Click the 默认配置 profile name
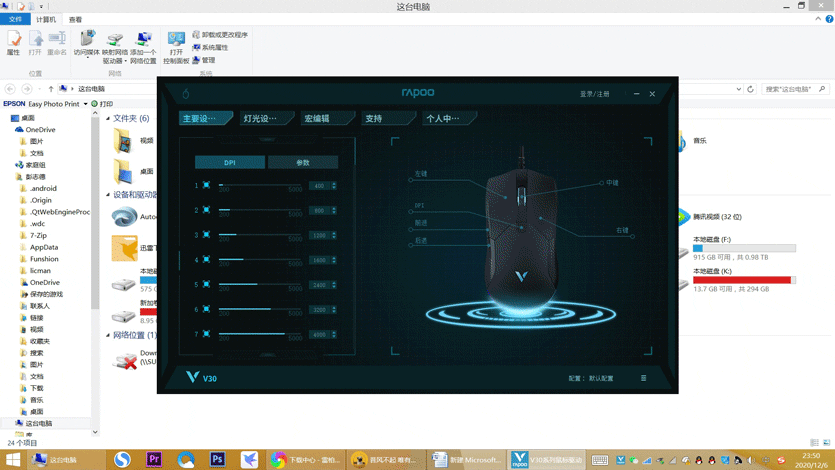This screenshot has height=470, width=835. coord(601,378)
